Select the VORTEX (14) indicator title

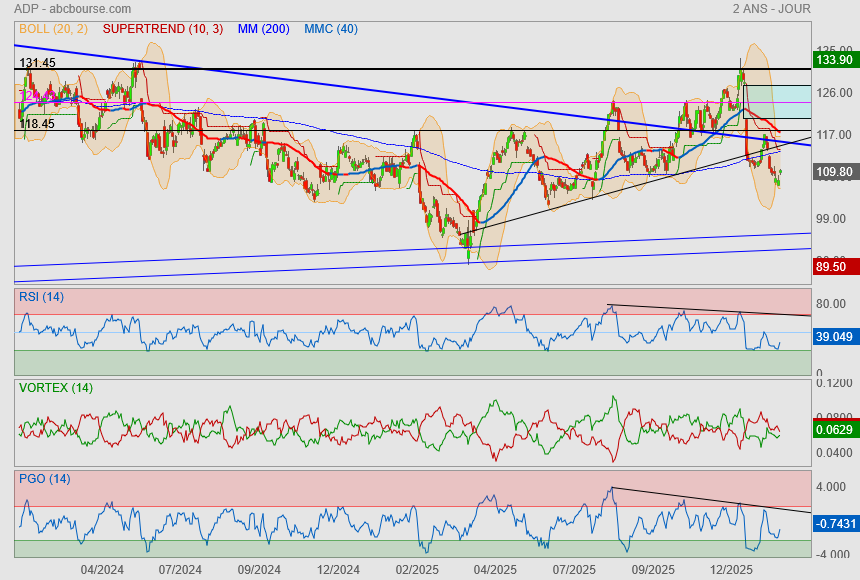coord(55,388)
